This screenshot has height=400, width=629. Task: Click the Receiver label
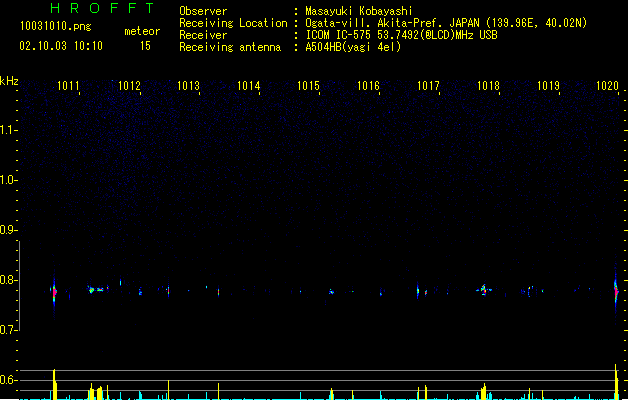(203, 35)
